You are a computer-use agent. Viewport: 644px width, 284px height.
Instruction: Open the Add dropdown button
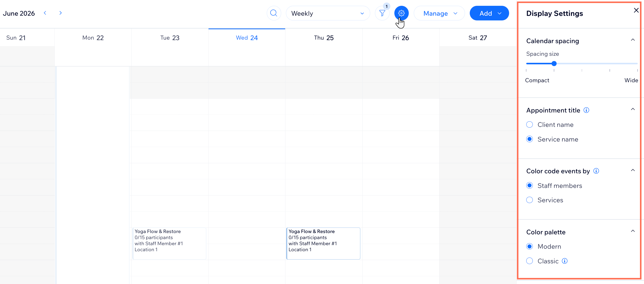click(489, 13)
